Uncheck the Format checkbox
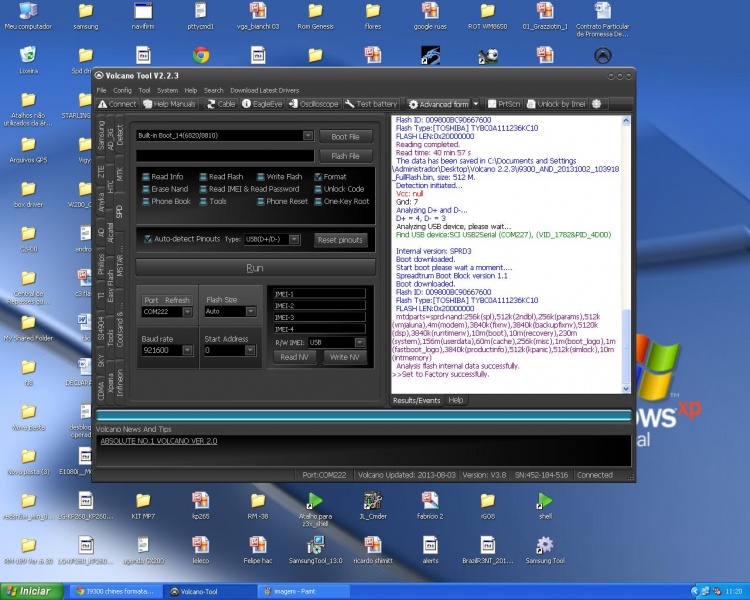The image size is (750, 600). (318, 177)
